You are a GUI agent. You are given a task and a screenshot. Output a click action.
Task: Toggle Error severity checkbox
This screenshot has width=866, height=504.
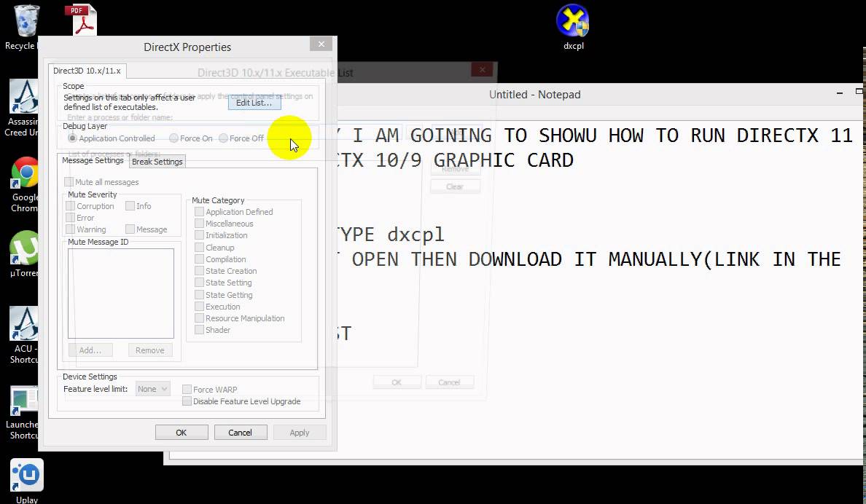coord(71,218)
